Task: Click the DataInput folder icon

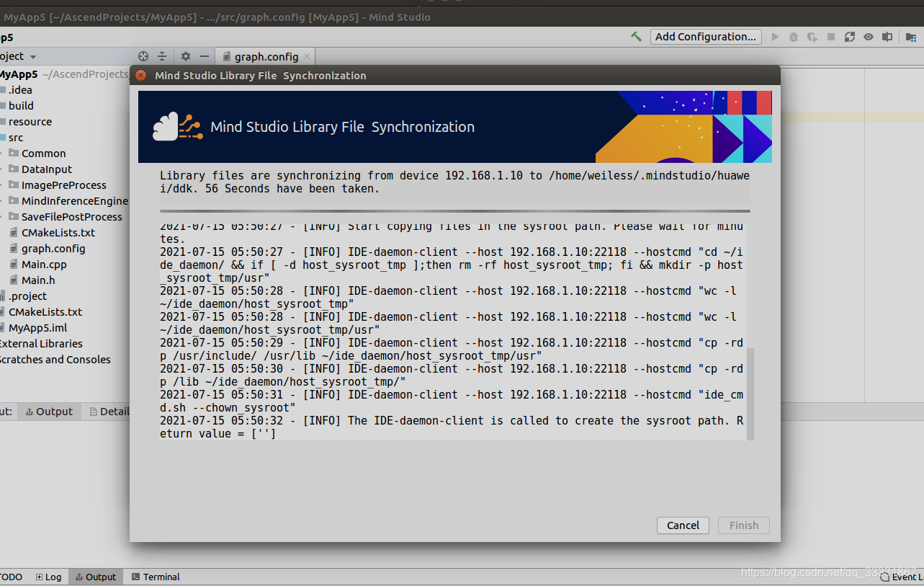Action: (x=14, y=169)
